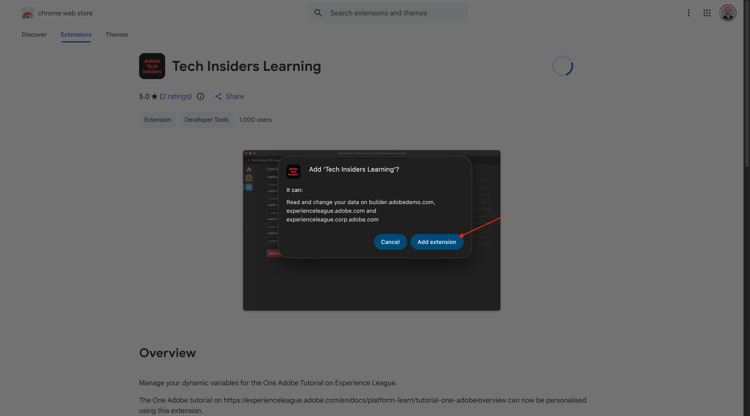The image size is (750, 416).
Task: Click the Extension category chip
Action: [x=157, y=120]
